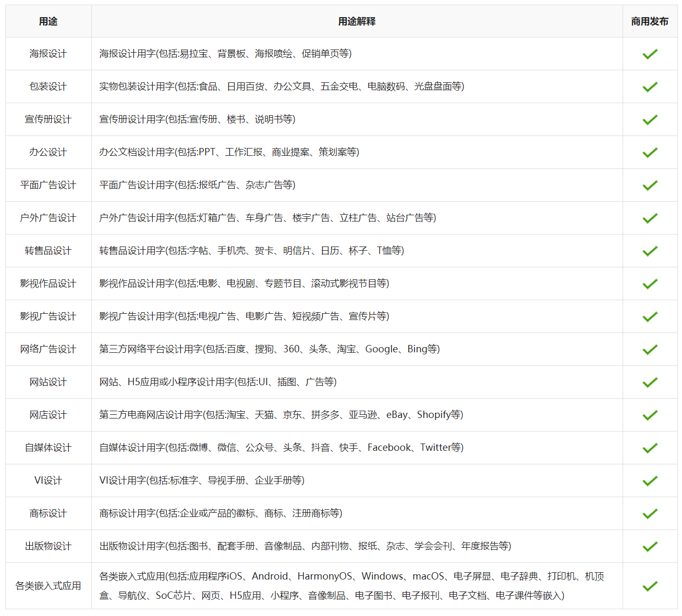Click the VI设计用字 explanation mentioning 导视手册

pyautogui.click(x=202, y=481)
